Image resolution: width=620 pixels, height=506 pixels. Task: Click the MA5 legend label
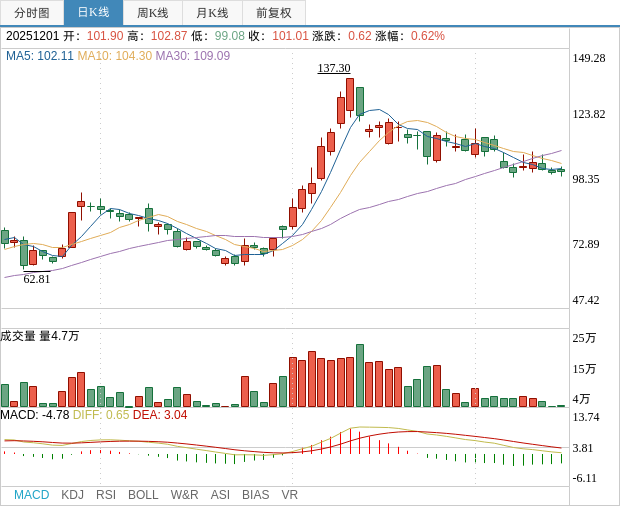tap(40, 56)
